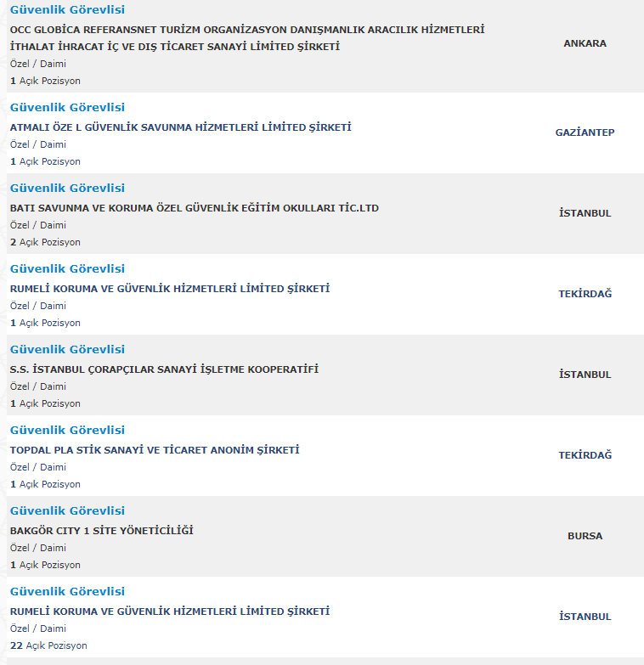Open Güvenlik Görevlisi job at Batı Savunma
The width and height of the screenshot is (644, 665).
point(67,189)
